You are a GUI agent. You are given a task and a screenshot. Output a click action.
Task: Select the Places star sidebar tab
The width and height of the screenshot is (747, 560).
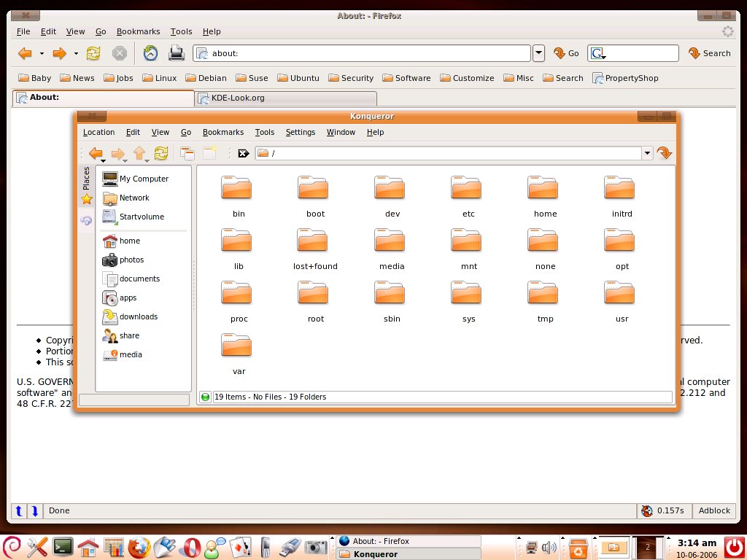click(86, 186)
